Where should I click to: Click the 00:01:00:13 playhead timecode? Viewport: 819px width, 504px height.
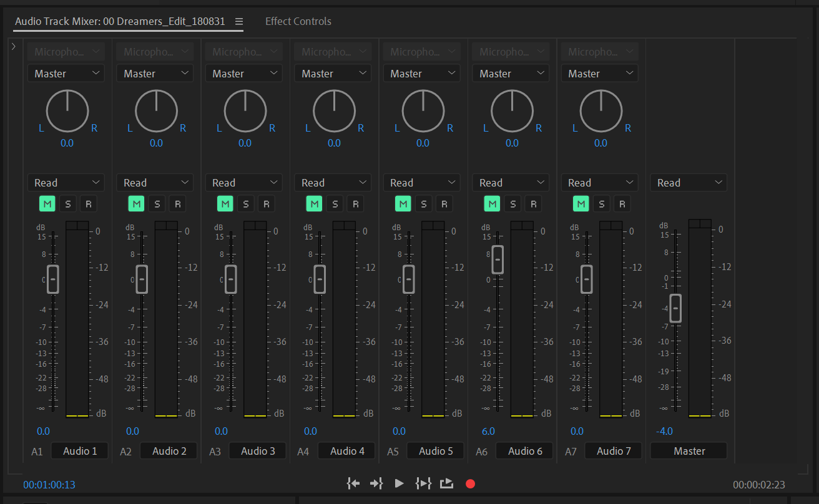point(49,485)
